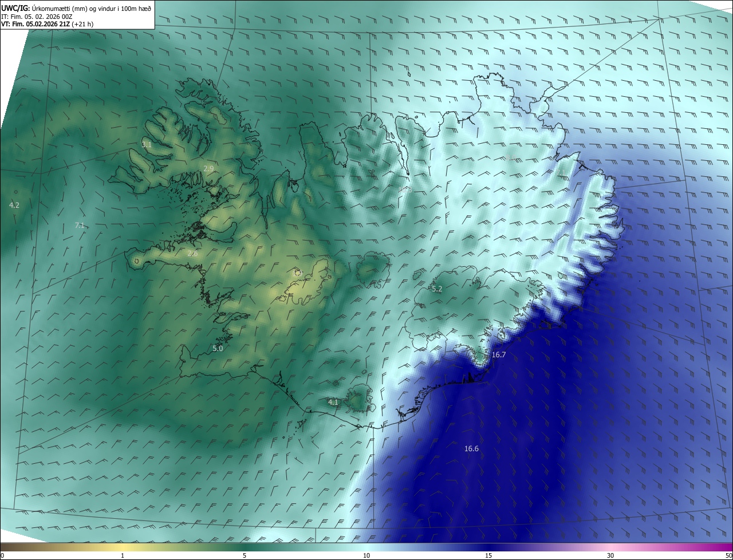Click the title line "UWC/IG: Úrkomumætti (mm) og vindur"
This screenshot has height=560, width=733.
point(76,8)
